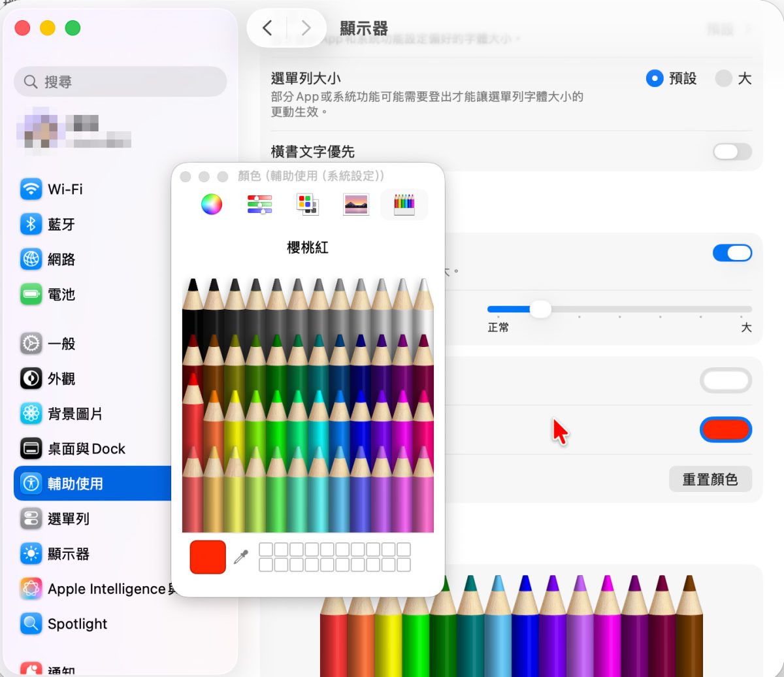
Task: Switch to image palettes picker tab
Action: (356, 205)
